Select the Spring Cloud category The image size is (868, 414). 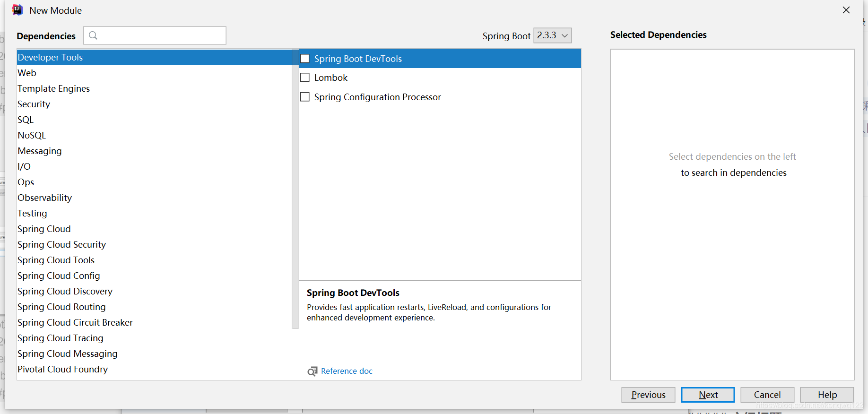(x=154, y=229)
